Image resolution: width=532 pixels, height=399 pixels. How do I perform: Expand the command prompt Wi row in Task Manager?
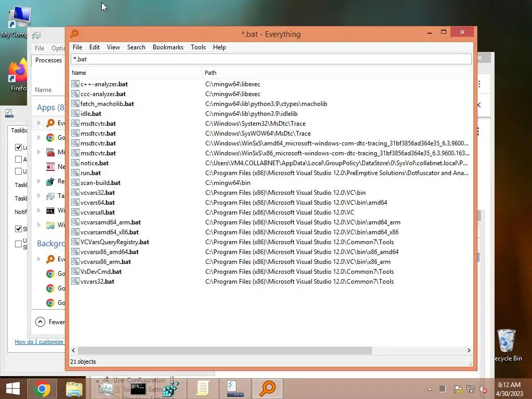[38, 210]
